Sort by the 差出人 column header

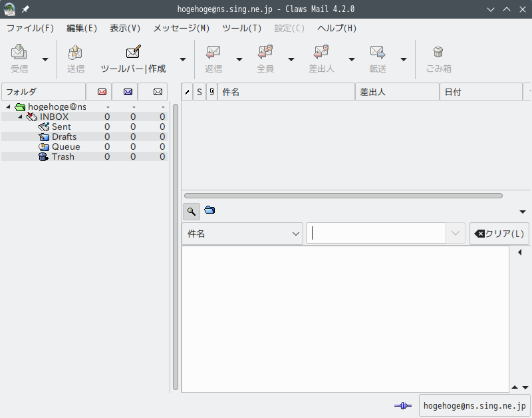[x=397, y=92]
